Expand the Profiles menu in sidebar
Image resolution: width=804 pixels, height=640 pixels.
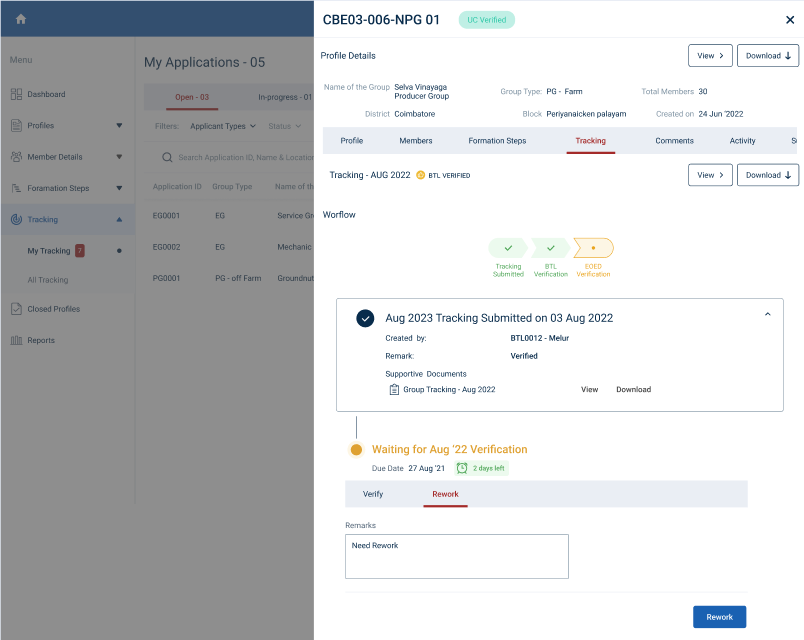pos(119,126)
